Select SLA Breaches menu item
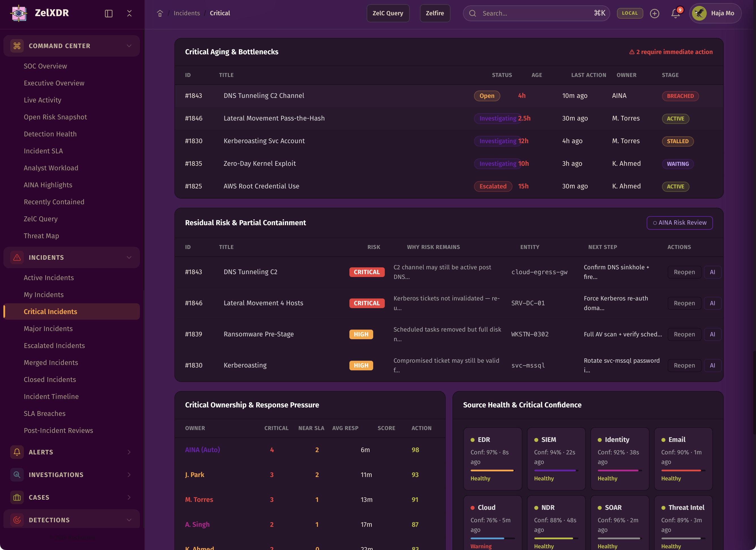This screenshot has height=550, width=756. click(x=45, y=413)
